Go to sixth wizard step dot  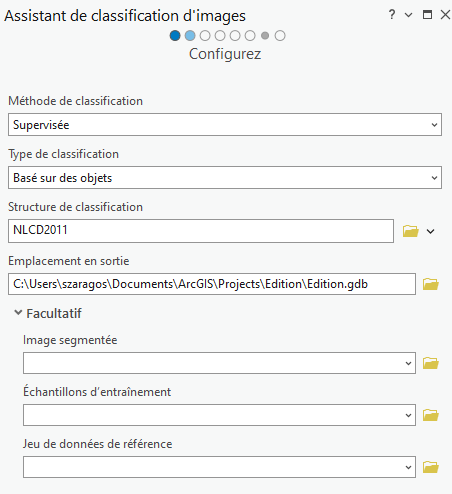250,36
